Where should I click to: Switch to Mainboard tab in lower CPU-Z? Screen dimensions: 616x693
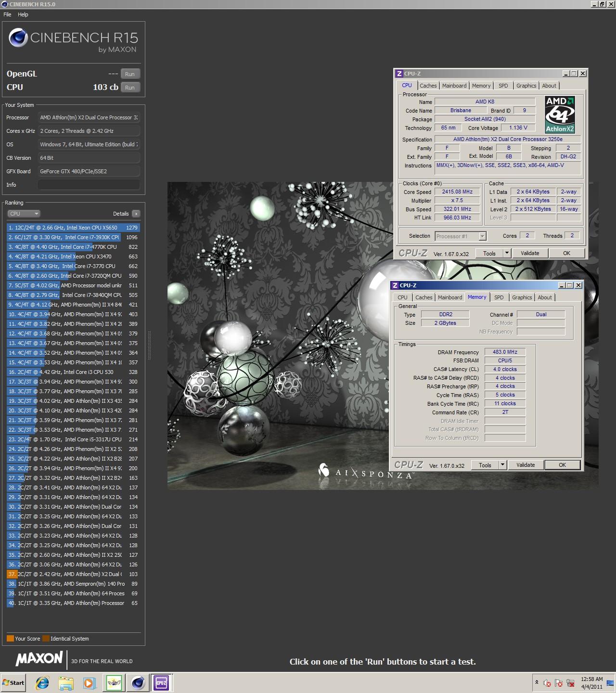(x=450, y=297)
